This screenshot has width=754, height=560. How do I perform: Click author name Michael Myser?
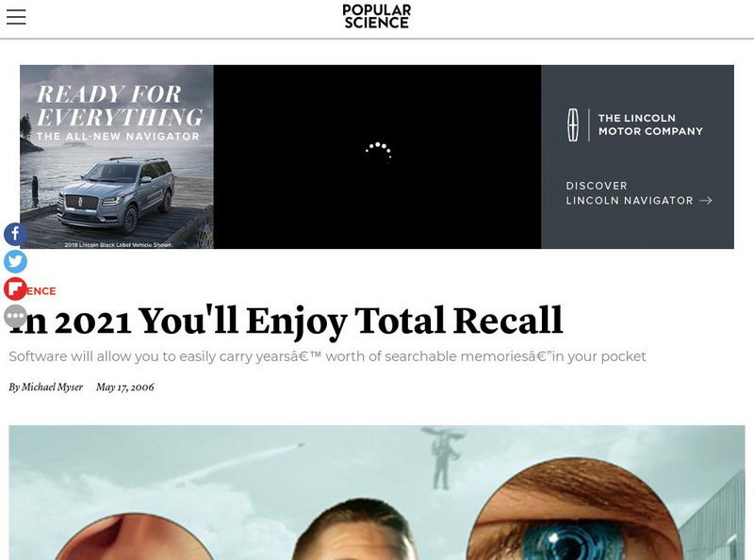(52, 387)
